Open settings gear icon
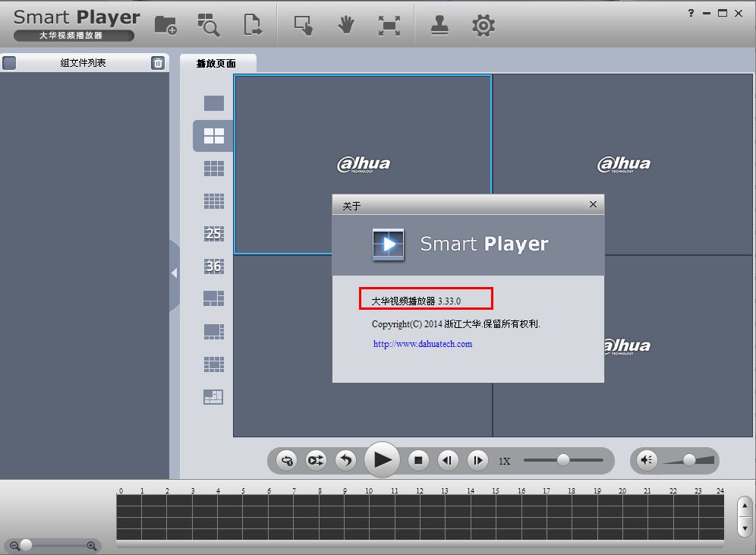756x555 pixels. coord(483,26)
